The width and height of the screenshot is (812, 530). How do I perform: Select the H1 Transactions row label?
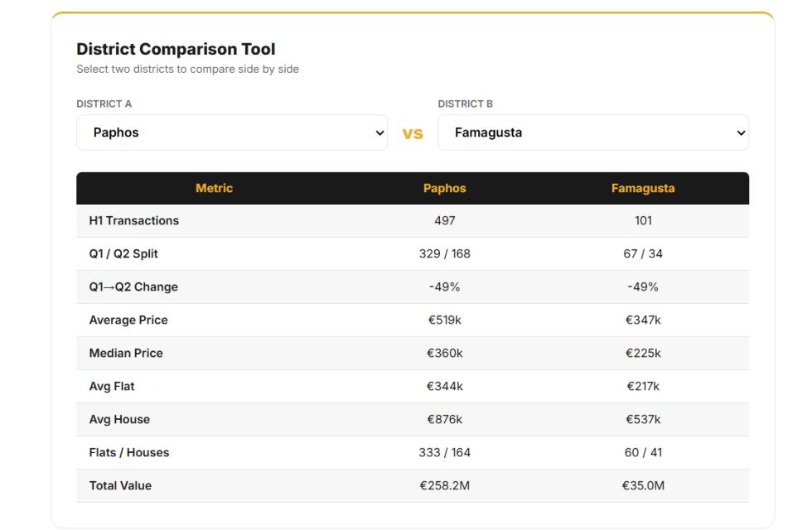[x=133, y=220]
